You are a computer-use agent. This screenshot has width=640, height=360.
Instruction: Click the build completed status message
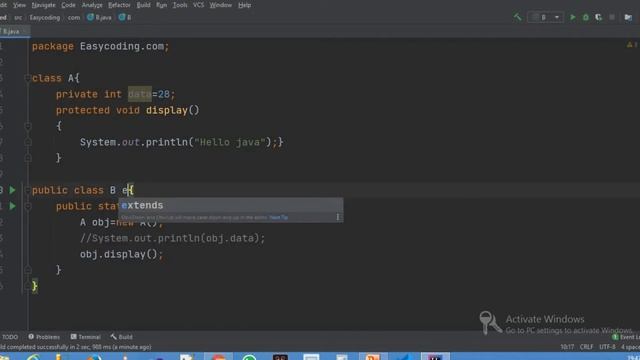[76, 347]
